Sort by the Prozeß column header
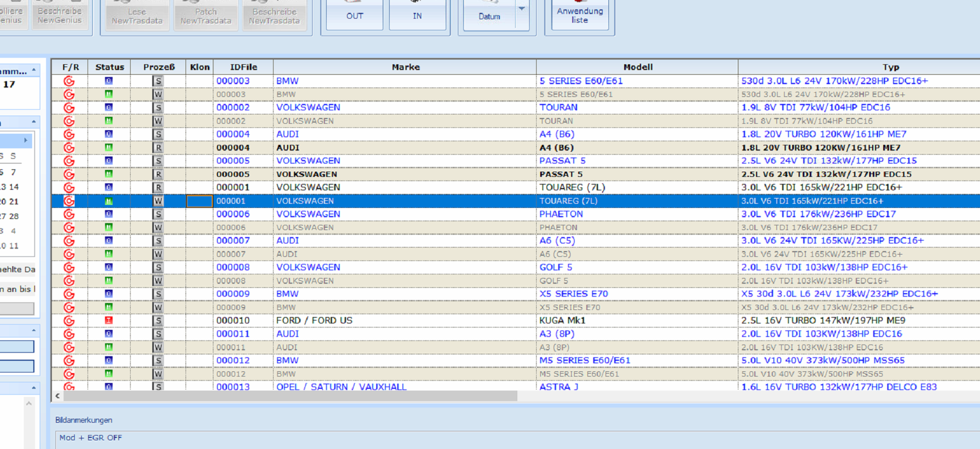 coord(159,67)
